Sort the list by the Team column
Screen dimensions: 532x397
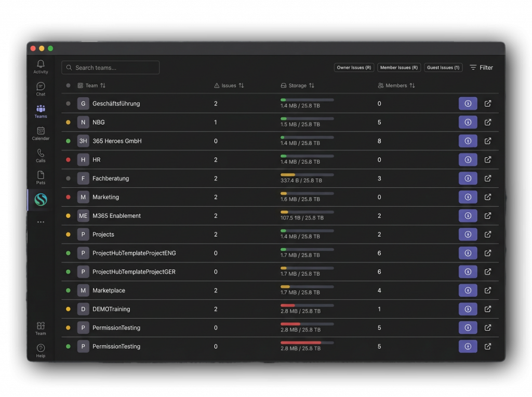(92, 86)
